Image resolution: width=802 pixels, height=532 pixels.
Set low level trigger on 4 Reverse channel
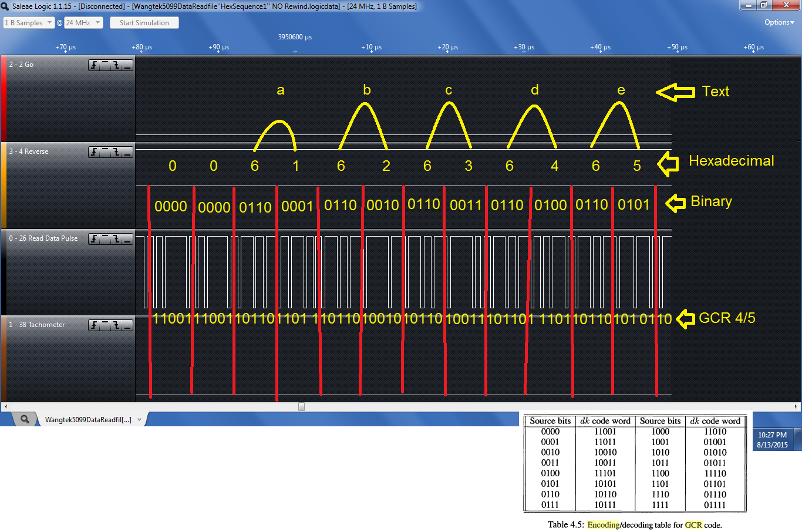click(x=127, y=152)
